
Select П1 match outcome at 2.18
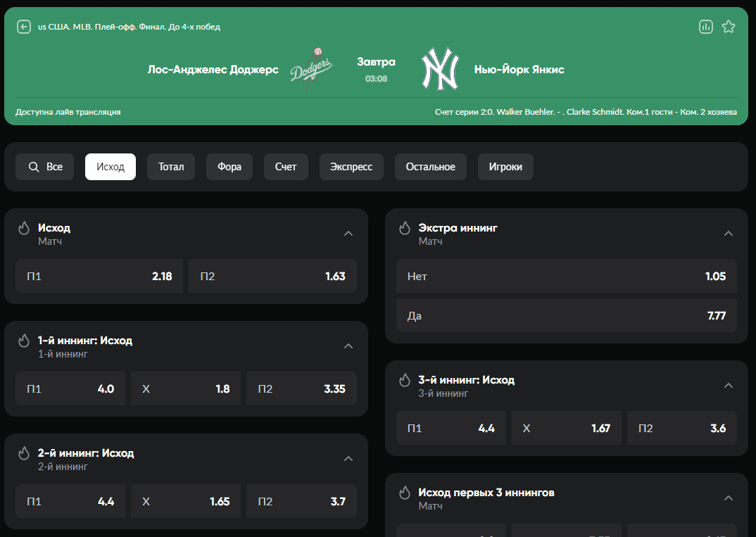[99, 276]
